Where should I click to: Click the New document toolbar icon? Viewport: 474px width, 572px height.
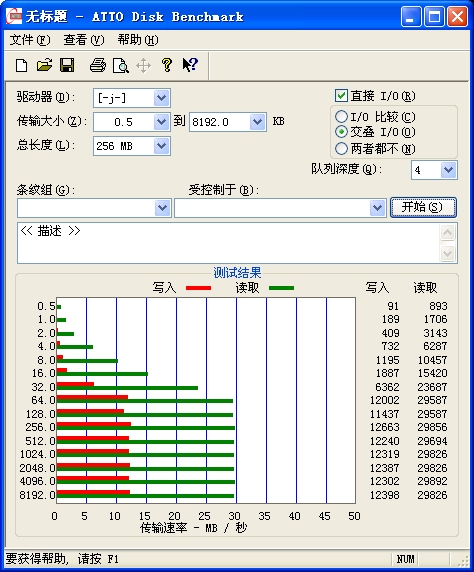pyautogui.click(x=22, y=66)
